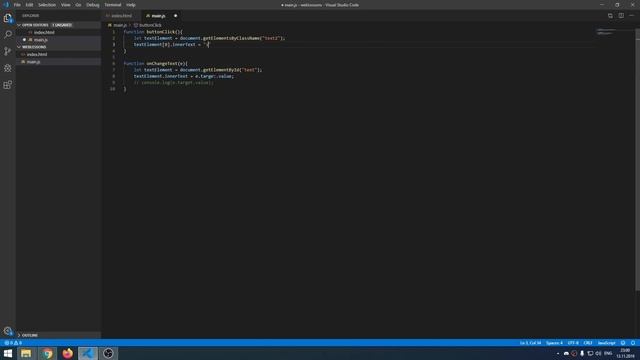Open the Windows Start menu
The width and height of the screenshot is (640, 360).
point(8,353)
